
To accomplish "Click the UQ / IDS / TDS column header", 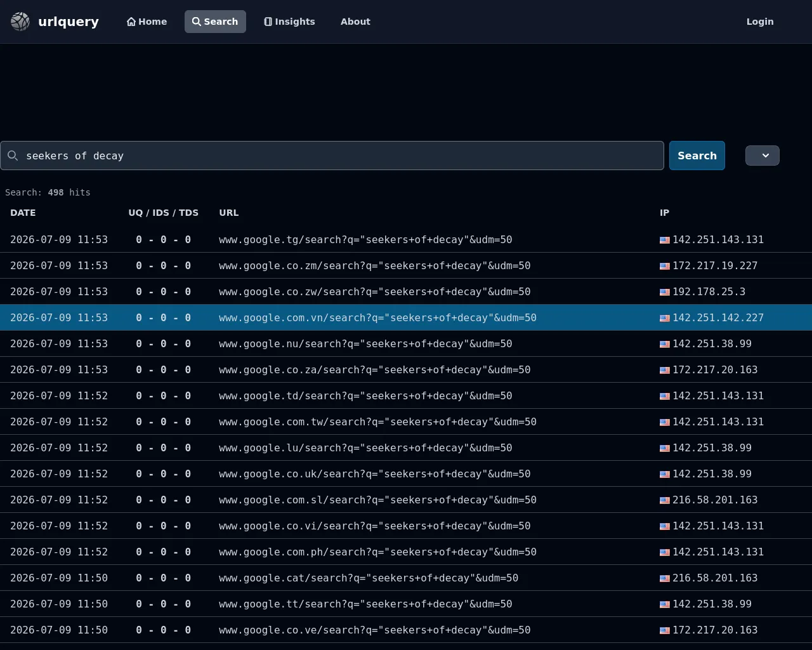I will 164,213.
